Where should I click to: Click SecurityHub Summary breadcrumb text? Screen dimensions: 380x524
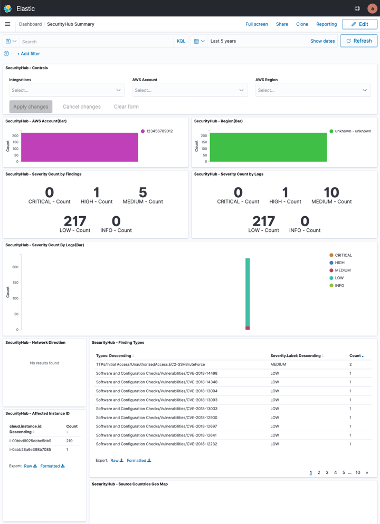point(71,24)
